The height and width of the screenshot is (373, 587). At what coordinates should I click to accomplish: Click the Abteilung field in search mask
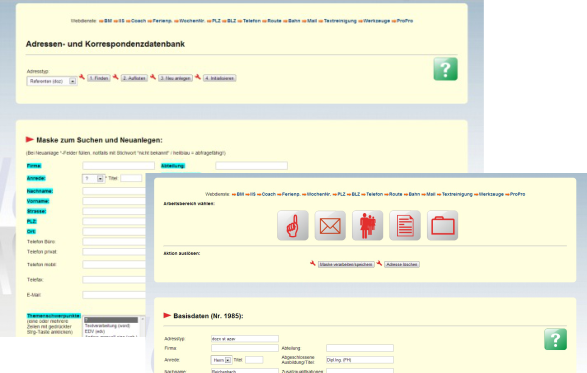(x=252, y=166)
